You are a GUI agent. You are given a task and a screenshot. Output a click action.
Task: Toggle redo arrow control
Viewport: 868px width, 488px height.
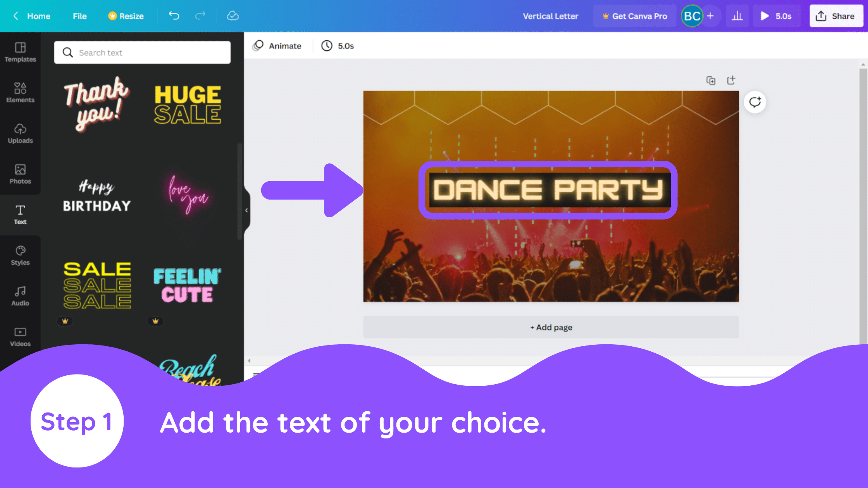pyautogui.click(x=200, y=15)
